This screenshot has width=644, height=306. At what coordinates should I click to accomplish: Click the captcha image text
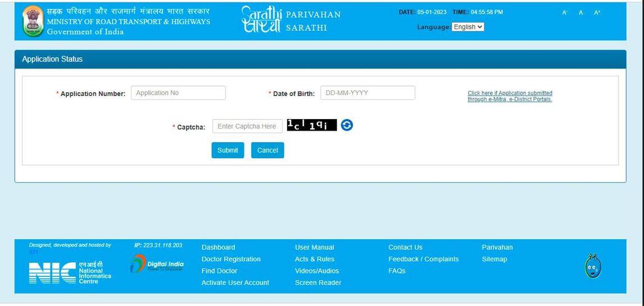pos(312,125)
